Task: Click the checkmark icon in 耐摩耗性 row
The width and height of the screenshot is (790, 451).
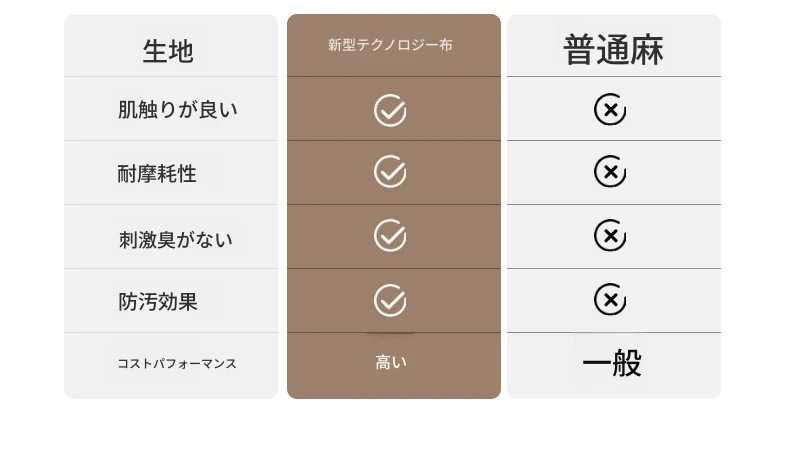Action: click(390, 171)
